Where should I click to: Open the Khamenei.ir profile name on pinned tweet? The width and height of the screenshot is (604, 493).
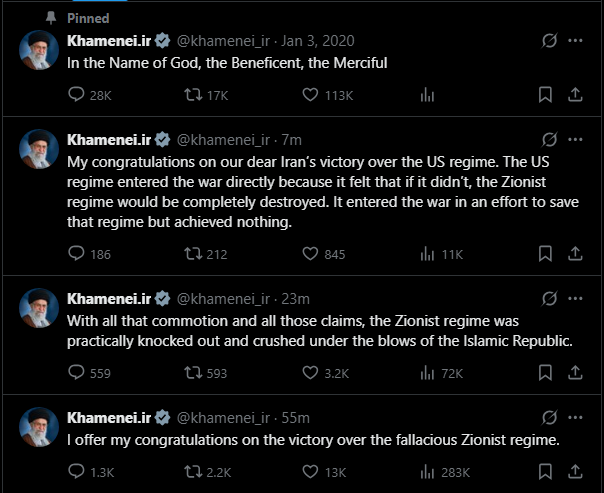(108, 41)
